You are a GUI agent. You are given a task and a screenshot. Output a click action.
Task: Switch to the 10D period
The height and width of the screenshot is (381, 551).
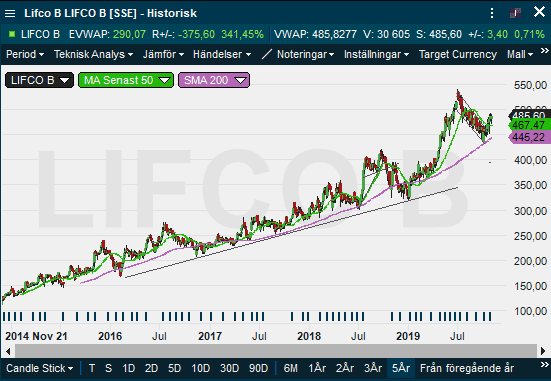pos(201,368)
